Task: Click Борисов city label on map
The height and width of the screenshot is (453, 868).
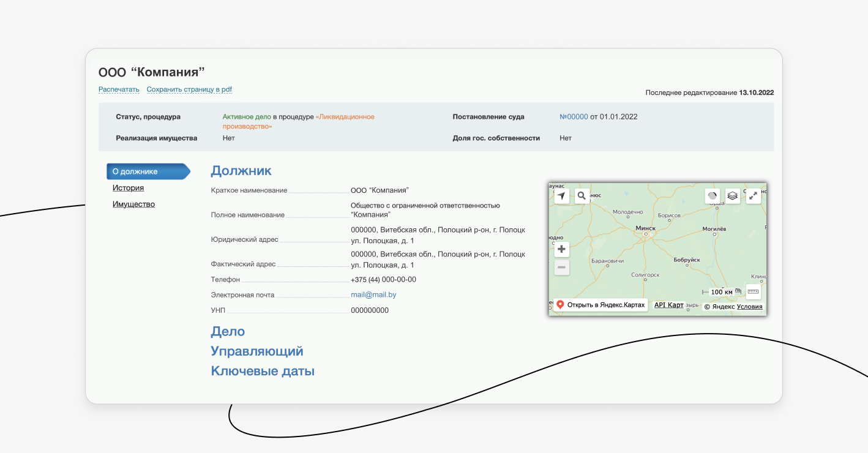Action: [669, 215]
